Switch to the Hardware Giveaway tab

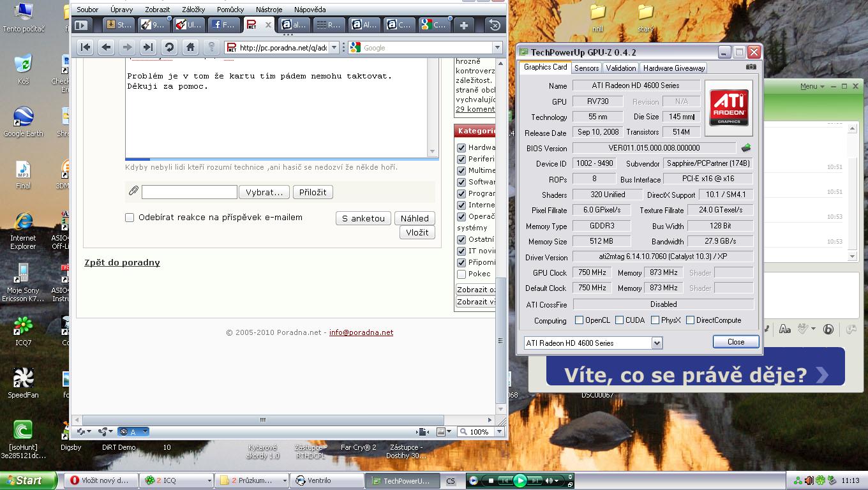674,68
